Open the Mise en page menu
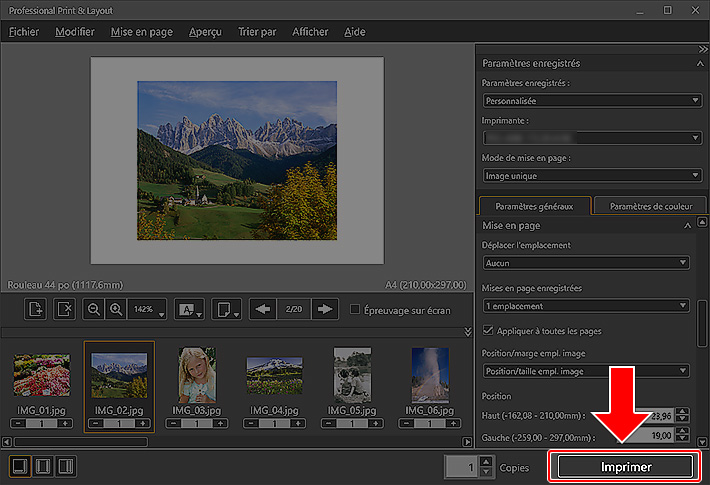Image resolution: width=710 pixels, height=485 pixels. pos(141,32)
